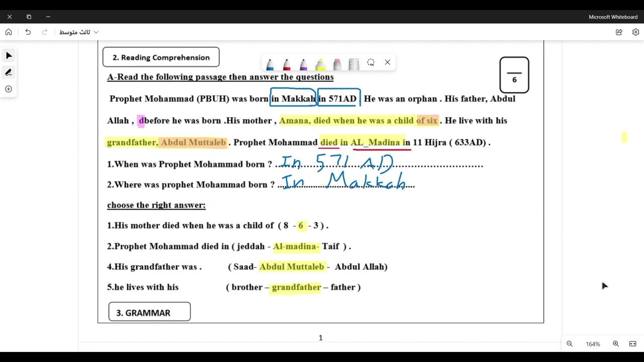Viewport: 644px width, 362px height.
Task: Go to the Home boards view
Action: pyautogui.click(x=9, y=32)
